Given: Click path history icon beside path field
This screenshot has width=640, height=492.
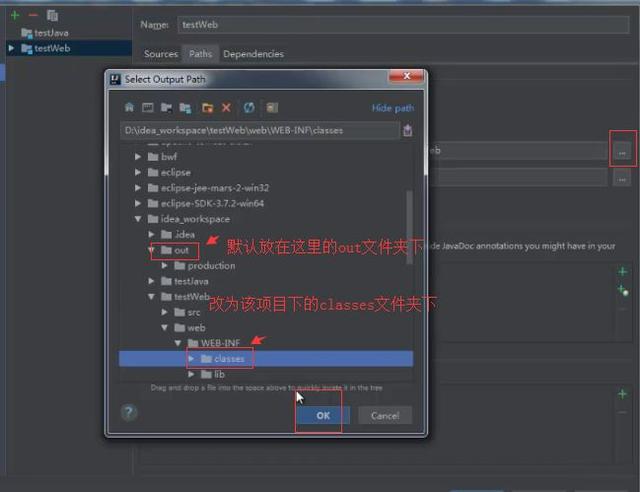Looking at the screenshot, I should click(407, 130).
